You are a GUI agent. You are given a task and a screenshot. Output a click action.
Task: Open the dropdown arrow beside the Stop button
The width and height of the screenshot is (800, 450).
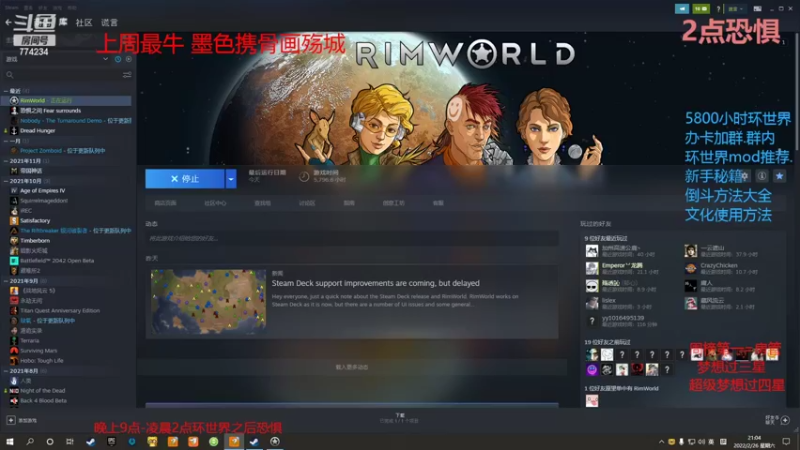(231, 179)
